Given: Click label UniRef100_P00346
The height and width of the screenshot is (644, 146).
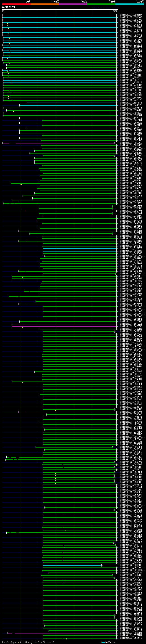Looking at the screenshot, I should point(131,369).
